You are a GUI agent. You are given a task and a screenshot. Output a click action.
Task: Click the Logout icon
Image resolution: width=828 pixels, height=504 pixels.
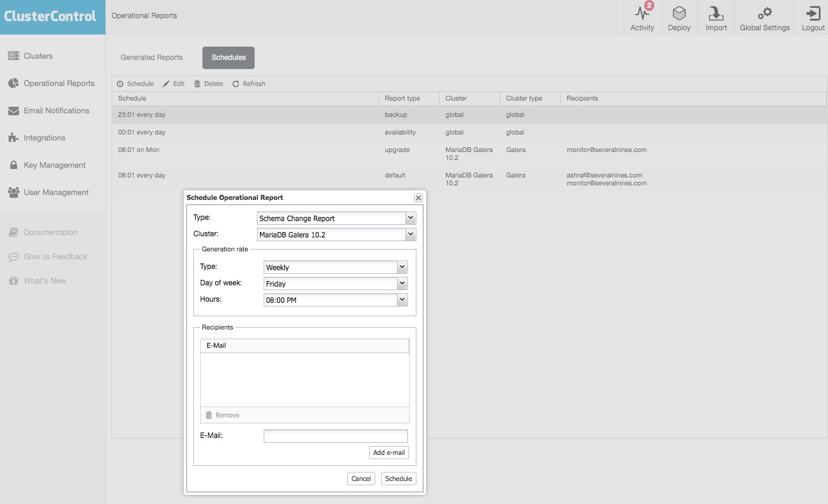[813, 13]
